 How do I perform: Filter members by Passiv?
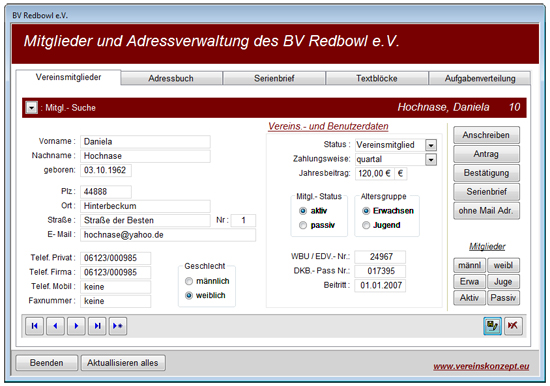coord(503,298)
